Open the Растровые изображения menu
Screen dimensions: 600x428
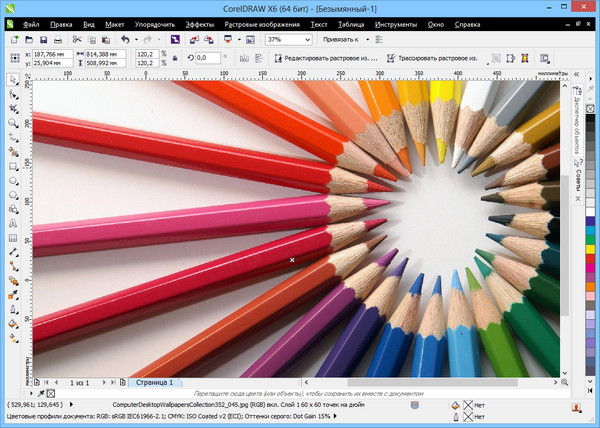point(263,22)
